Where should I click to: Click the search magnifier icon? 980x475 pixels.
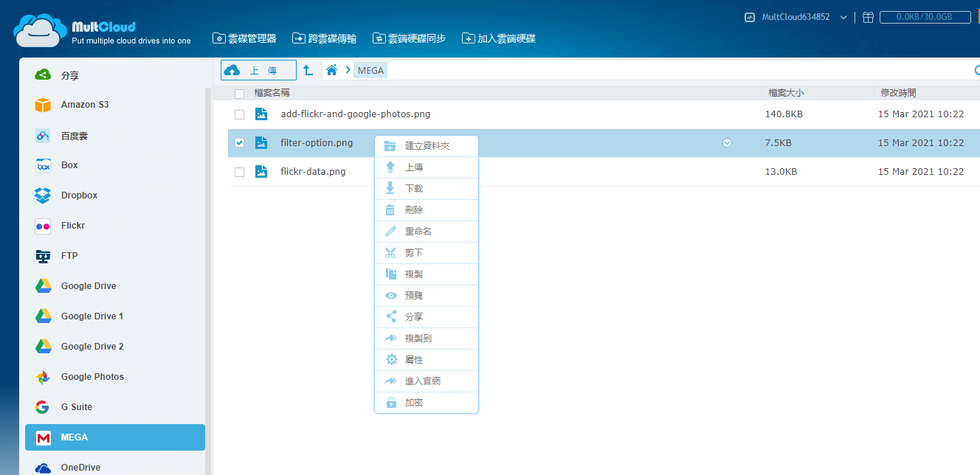pyautogui.click(x=976, y=70)
